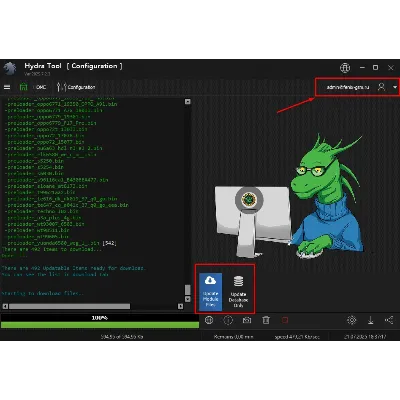
Task: Click the horizontal scroll-right arrow
Action: coord(180,306)
